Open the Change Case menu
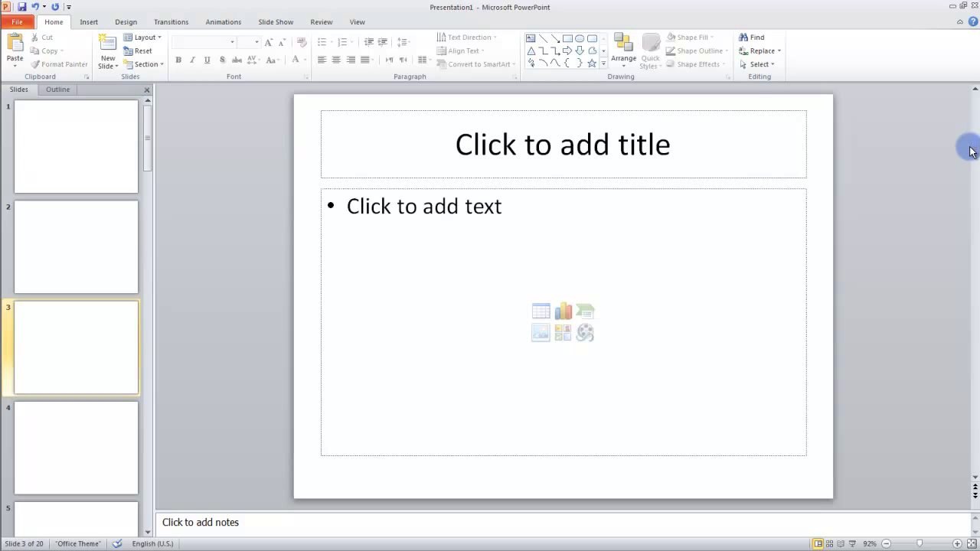The width and height of the screenshot is (980, 551). tap(273, 60)
